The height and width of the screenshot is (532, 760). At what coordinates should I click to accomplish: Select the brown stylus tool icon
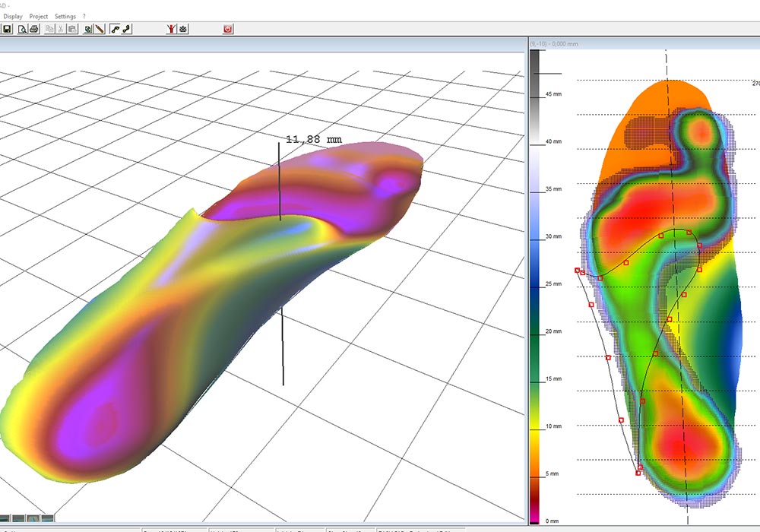100,29
